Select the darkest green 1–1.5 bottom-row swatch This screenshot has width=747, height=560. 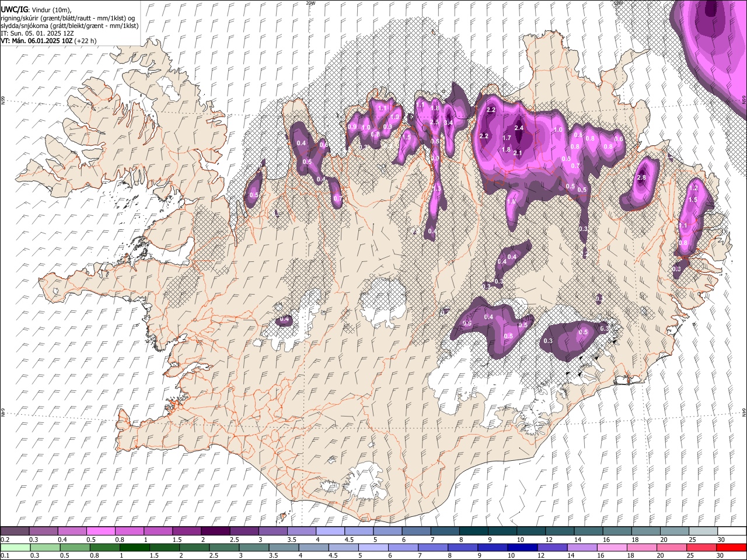[x=134, y=547]
